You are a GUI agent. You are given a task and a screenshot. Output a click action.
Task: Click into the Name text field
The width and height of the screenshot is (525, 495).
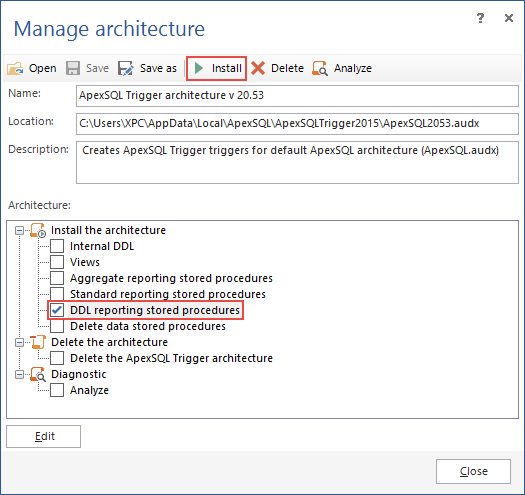click(297, 96)
